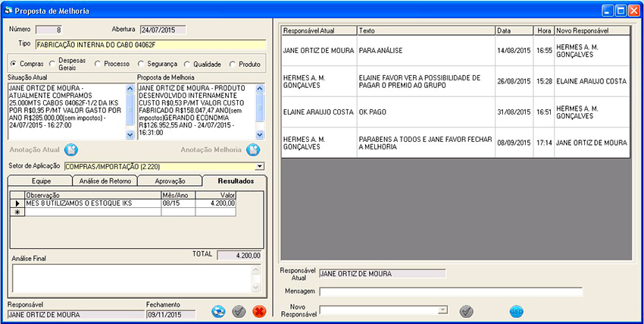Switch to the Resultados tab
The width and height of the screenshot is (644, 324).
click(236, 181)
